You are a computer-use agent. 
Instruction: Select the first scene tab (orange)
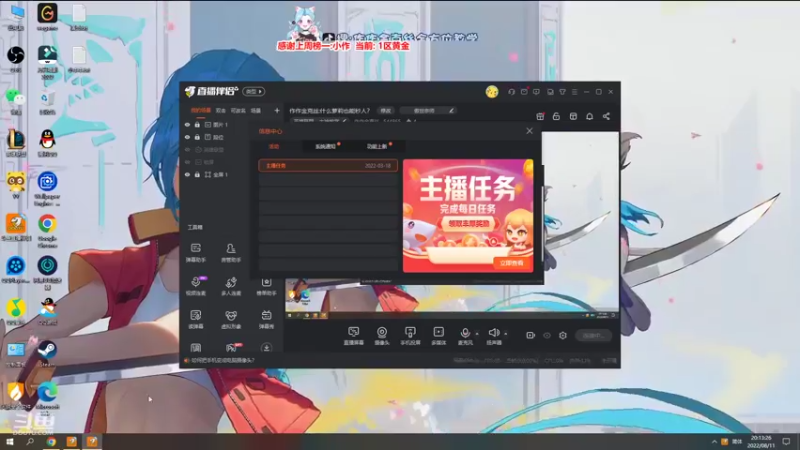(x=201, y=111)
